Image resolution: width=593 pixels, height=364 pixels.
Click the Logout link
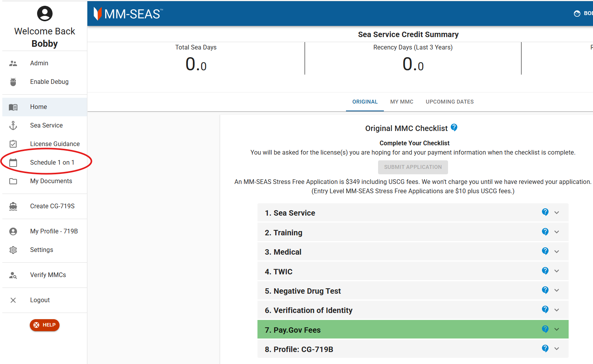click(44, 300)
